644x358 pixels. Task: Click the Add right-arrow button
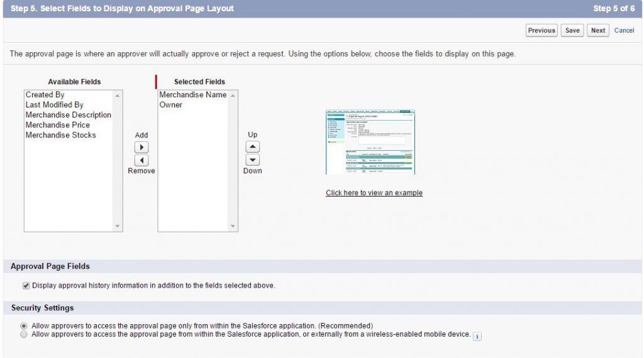pos(142,147)
